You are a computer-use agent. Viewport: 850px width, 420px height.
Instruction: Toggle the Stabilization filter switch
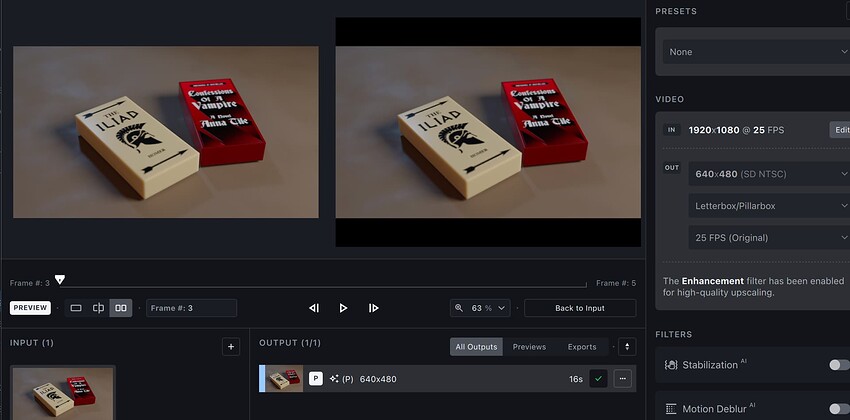[x=839, y=365]
